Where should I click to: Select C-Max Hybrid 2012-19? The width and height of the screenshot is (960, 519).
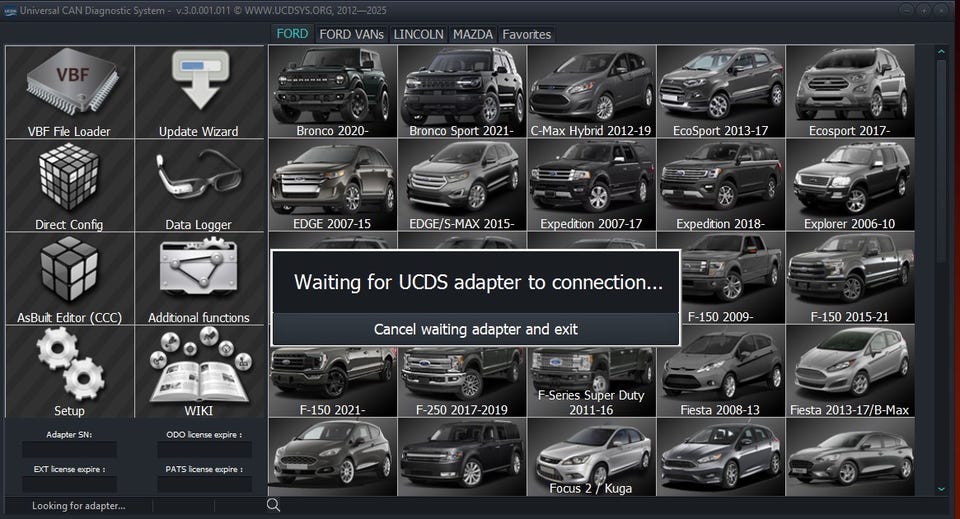click(x=591, y=92)
